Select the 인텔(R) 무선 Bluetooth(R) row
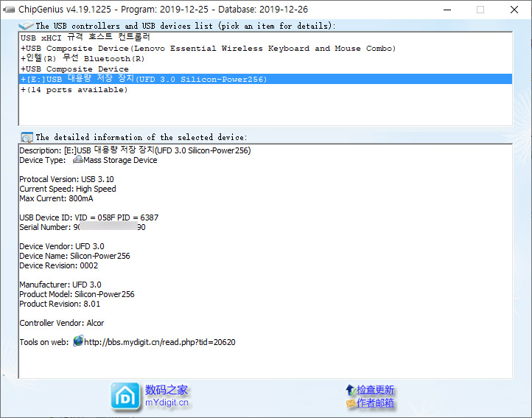The width and height of the screenshot is (532, 418). tap(265, 58)
